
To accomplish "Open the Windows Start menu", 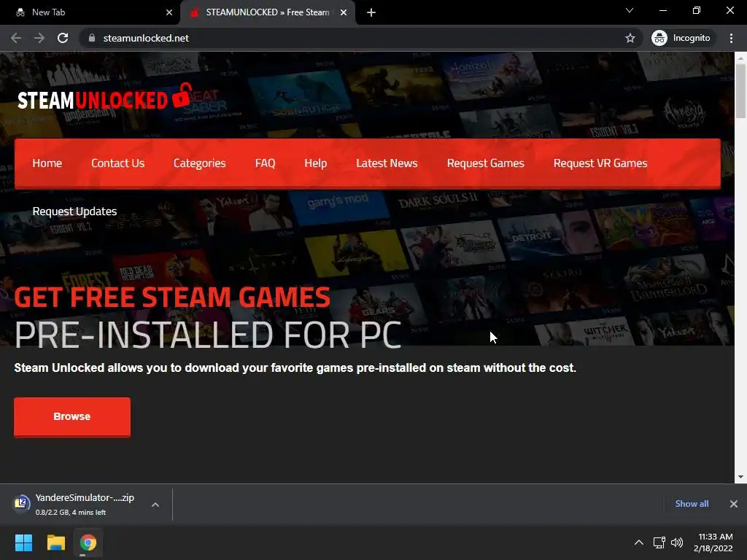I will coord(23,542).
